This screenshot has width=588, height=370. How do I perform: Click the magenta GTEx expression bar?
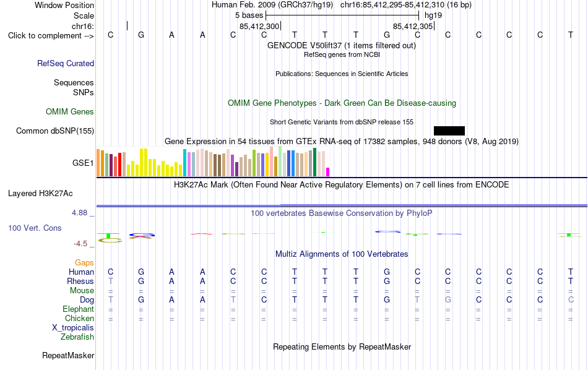click(328, 172)
